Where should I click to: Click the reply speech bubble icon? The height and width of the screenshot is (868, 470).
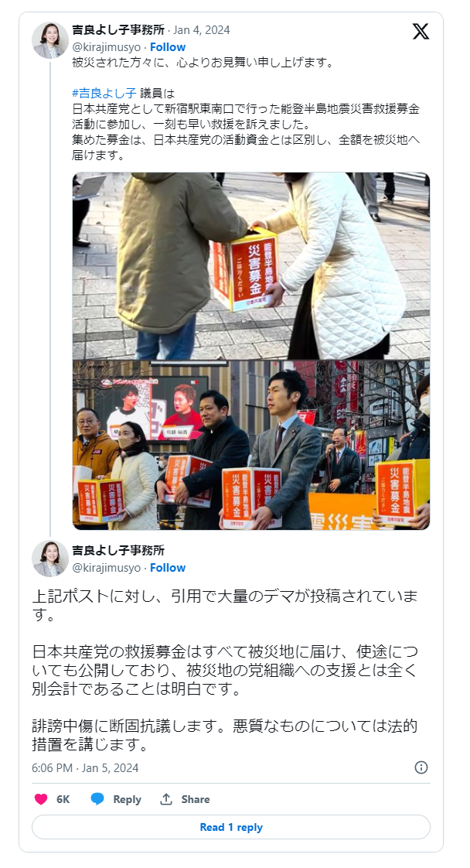pyautogui.click(x=97, y=799)
